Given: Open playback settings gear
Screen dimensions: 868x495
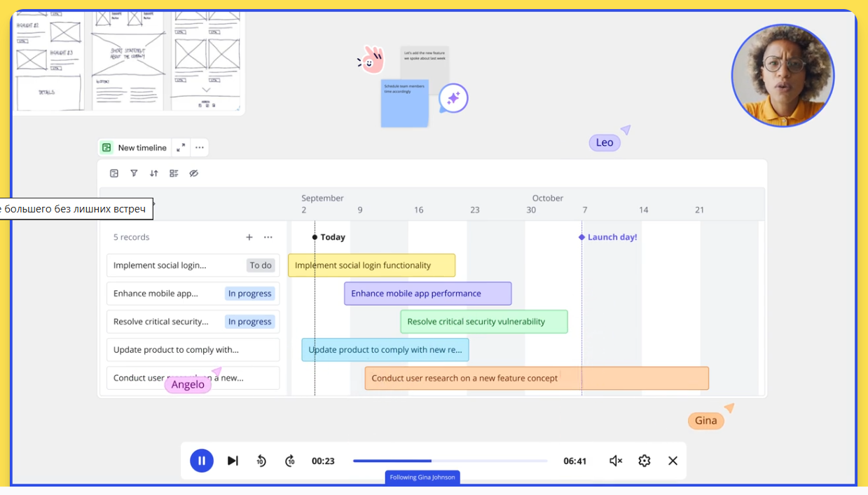Looking at the screenshot, I should pyautogui.click(x=645, y=461).
